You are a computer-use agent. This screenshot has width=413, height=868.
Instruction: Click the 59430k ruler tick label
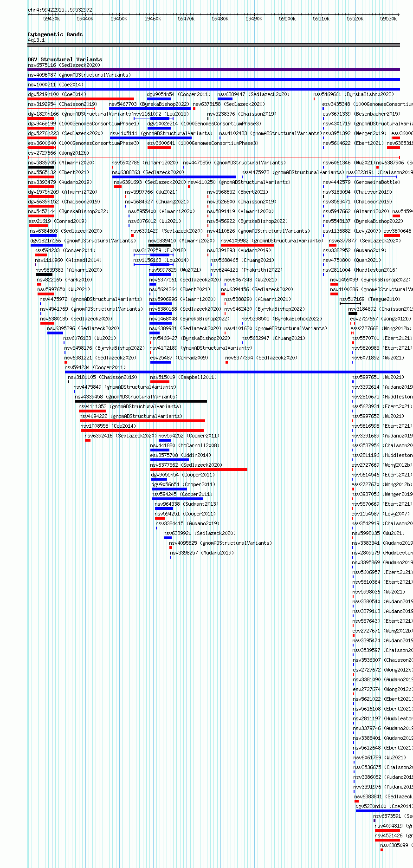[x=52, y=19]
